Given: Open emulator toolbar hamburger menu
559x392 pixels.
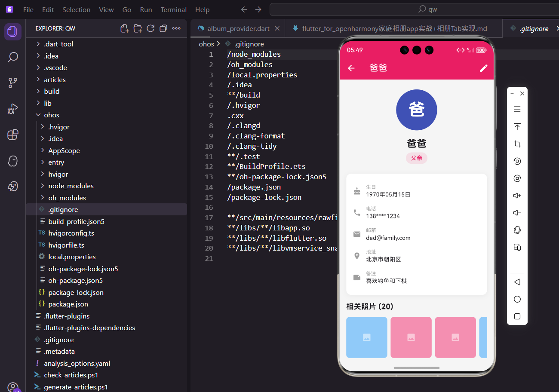Looking at the screenshot, I should click(x=517, y=109).
